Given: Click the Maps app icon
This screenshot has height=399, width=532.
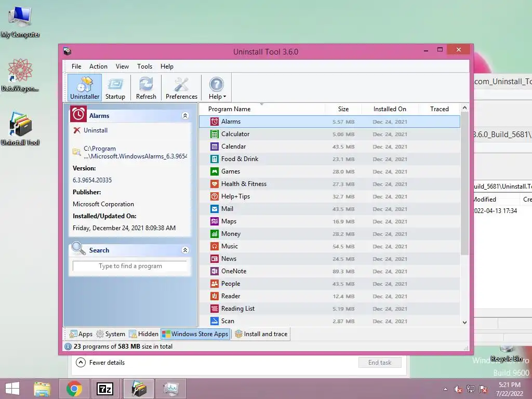Looking at the screenshot, I should tap(215, 221).
